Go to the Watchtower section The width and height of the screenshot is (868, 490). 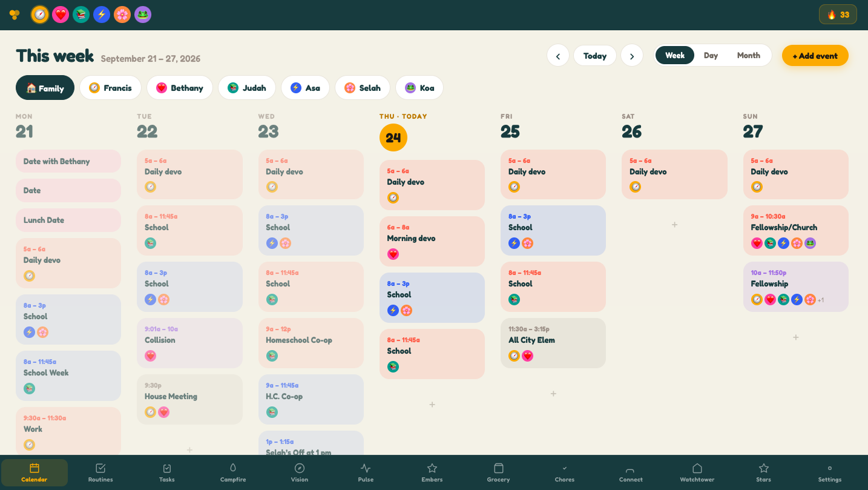697,472
